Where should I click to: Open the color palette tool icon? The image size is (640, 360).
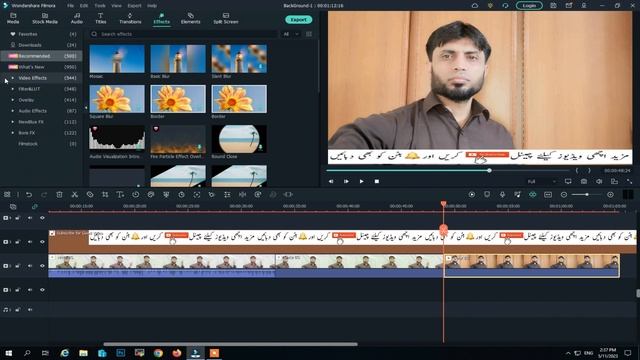pos(151,195)
